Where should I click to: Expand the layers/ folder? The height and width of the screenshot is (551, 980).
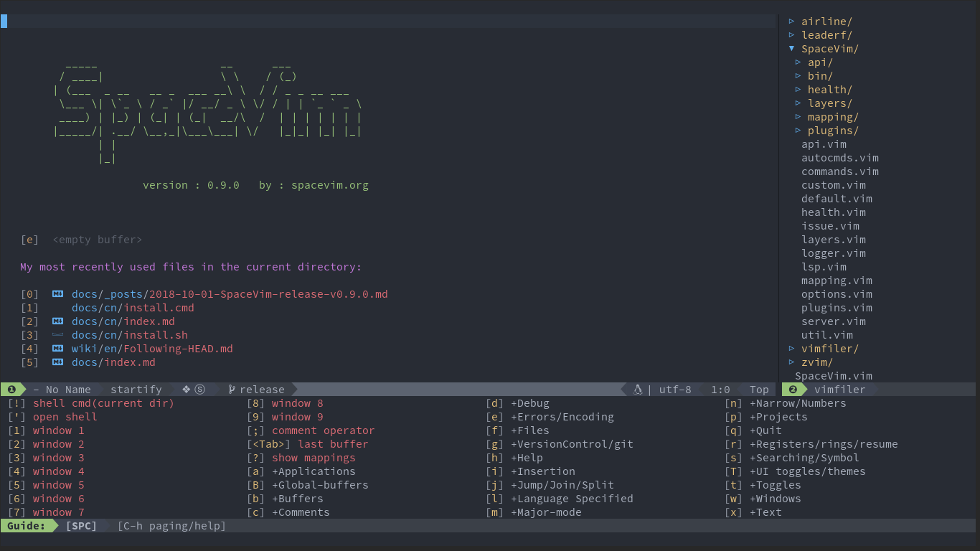pyautogui.click(x=798, y=103)
